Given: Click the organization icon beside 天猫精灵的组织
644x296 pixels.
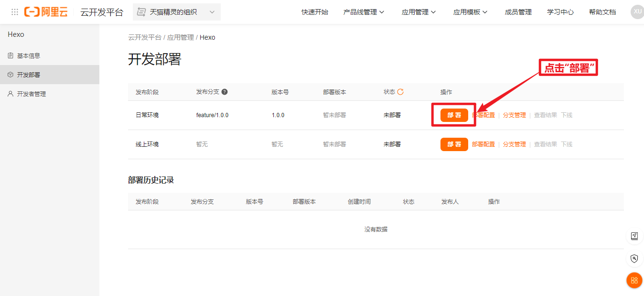Looking at the screenshot, I should pyautogui.click(x=141, y=12).
